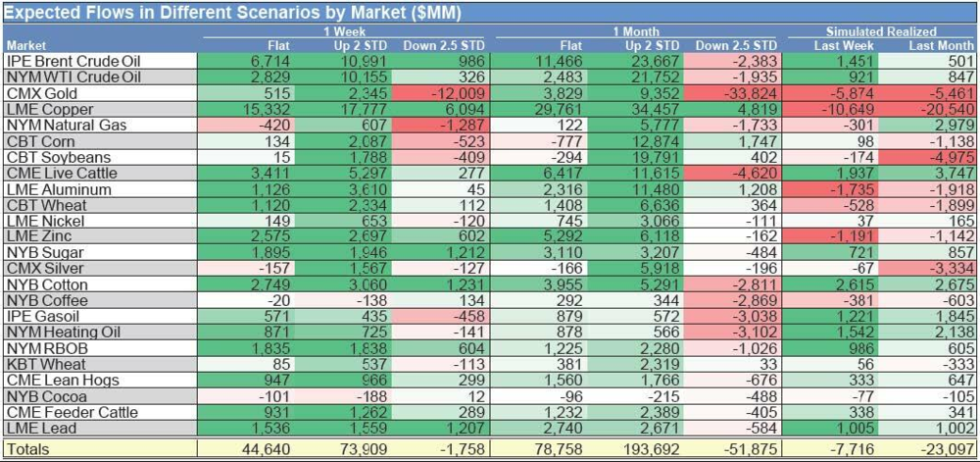The width and height of the screenshot is (980, 462).
Task: Select Totals 1 Month Up value 193,692
Action: point(653,449)
